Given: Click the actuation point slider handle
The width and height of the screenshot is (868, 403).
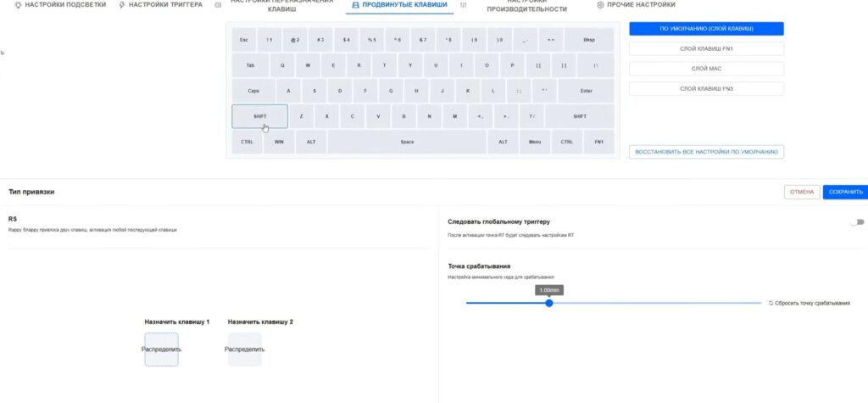Looking at the screenshot, I should pos(549,303).
